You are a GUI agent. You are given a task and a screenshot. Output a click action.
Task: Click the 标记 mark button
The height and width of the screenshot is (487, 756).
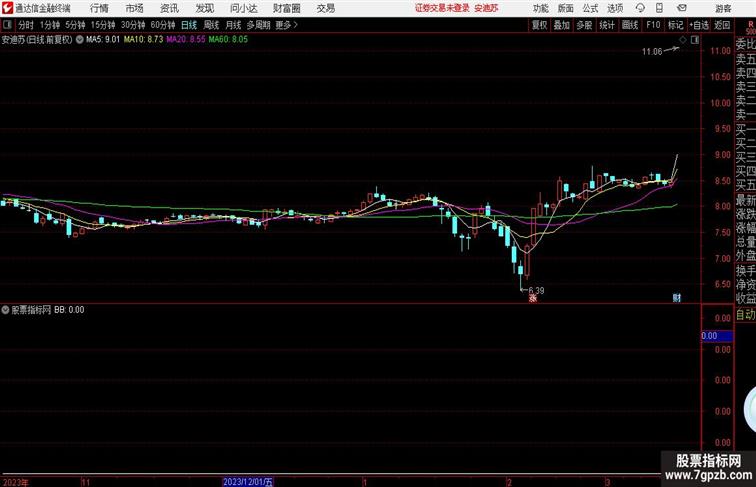point(675,25)
